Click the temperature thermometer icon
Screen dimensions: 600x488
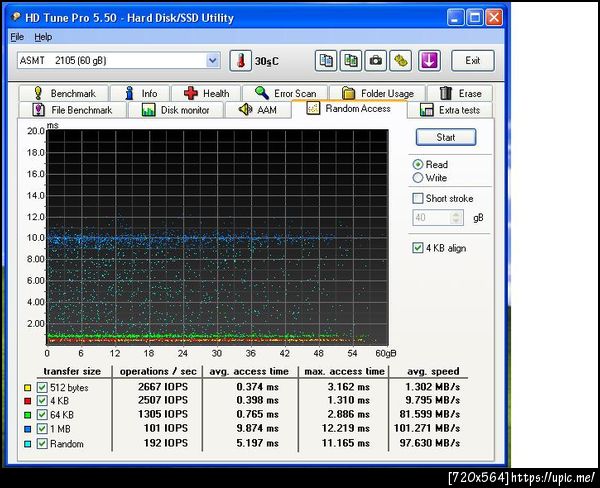tap(240, 61)
